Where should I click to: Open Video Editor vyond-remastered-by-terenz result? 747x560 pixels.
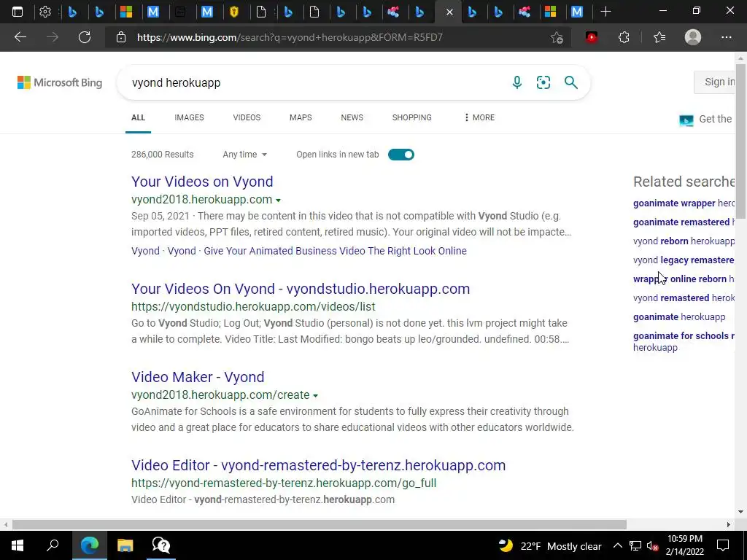click(x=318, y=465)
